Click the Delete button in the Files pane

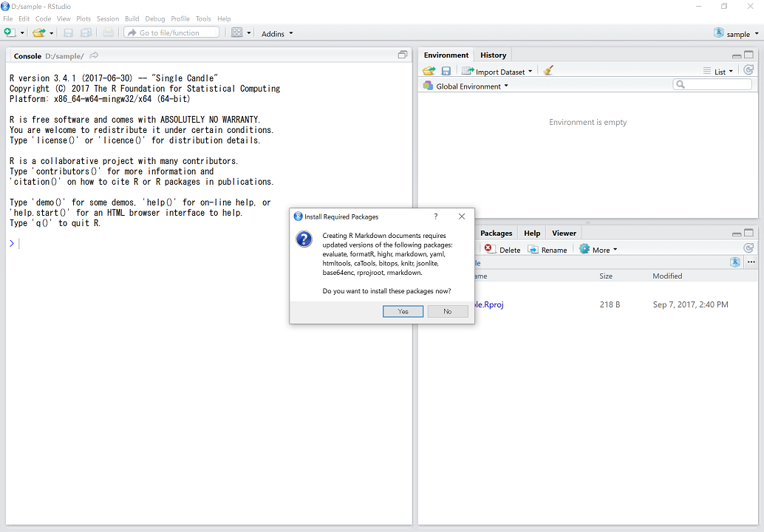click(x=503, y=250)
